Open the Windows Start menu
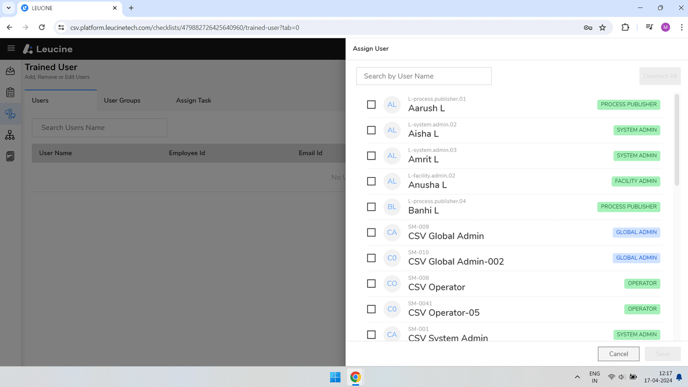Image resolution: width=688 pixels, height=387 pixels. 335,377
